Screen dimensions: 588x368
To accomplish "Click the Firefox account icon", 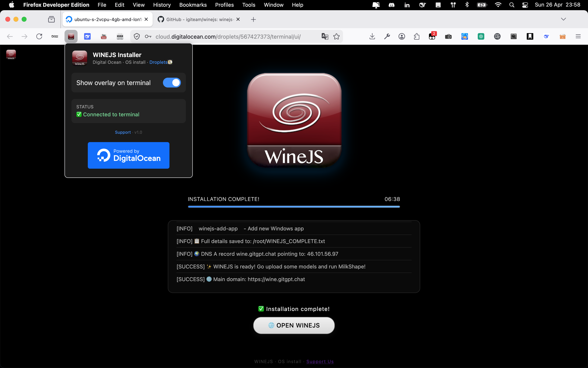I will 402,37.
